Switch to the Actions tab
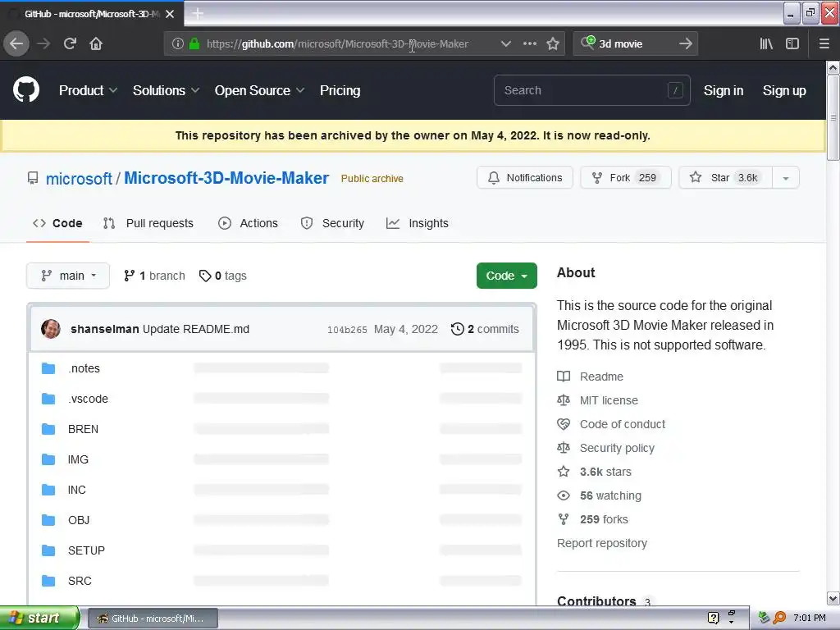Screen dimensions: 840x630 pyautogui.click(x=248, y=223)
